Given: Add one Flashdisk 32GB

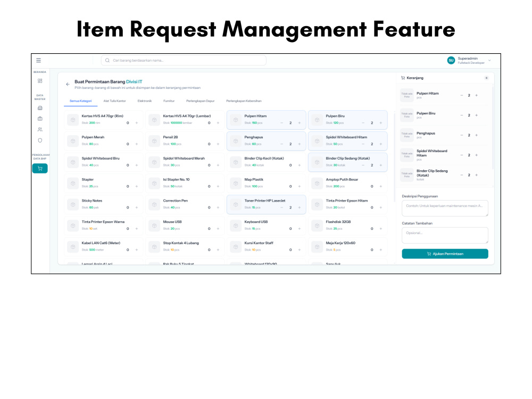Looking at the screenshot, I should 381,229.
